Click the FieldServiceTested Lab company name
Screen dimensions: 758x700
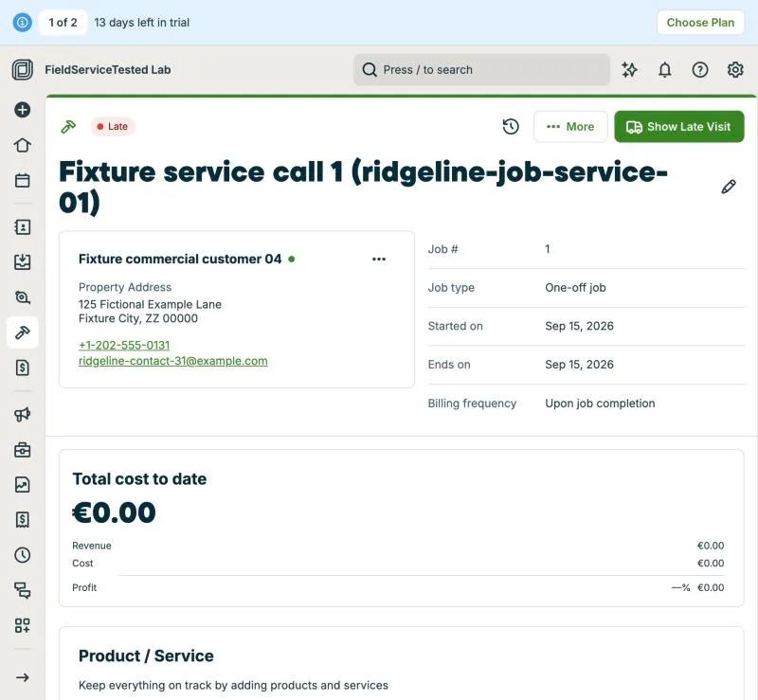coord(108,69)
